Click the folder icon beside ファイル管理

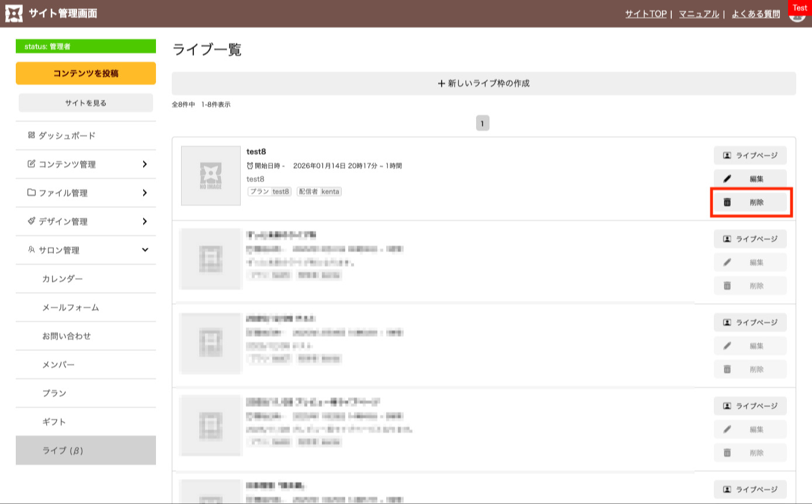tap(32, 193)
